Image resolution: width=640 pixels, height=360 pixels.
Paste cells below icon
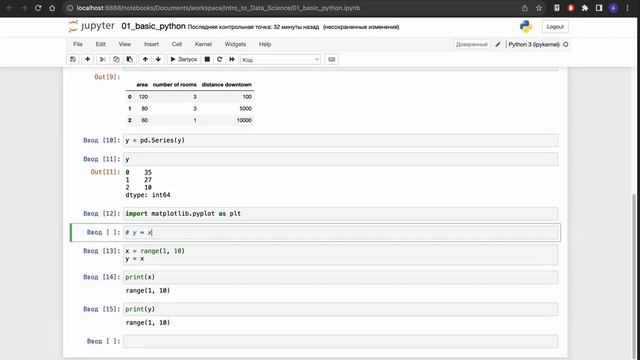129,60
